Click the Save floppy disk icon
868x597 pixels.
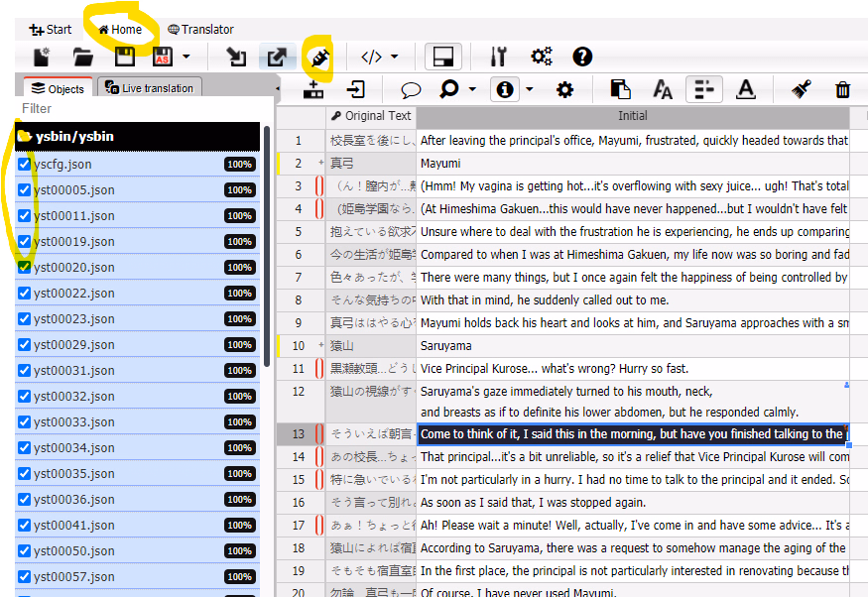pos(125,57)
